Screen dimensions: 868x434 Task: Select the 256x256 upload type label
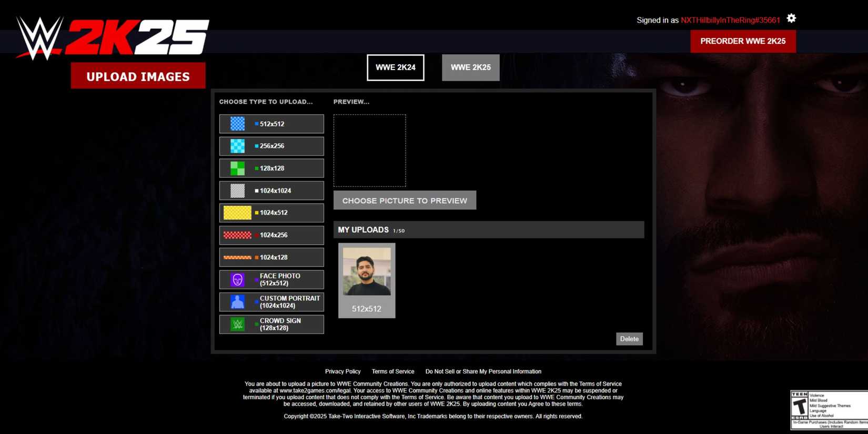coord(272,146)
